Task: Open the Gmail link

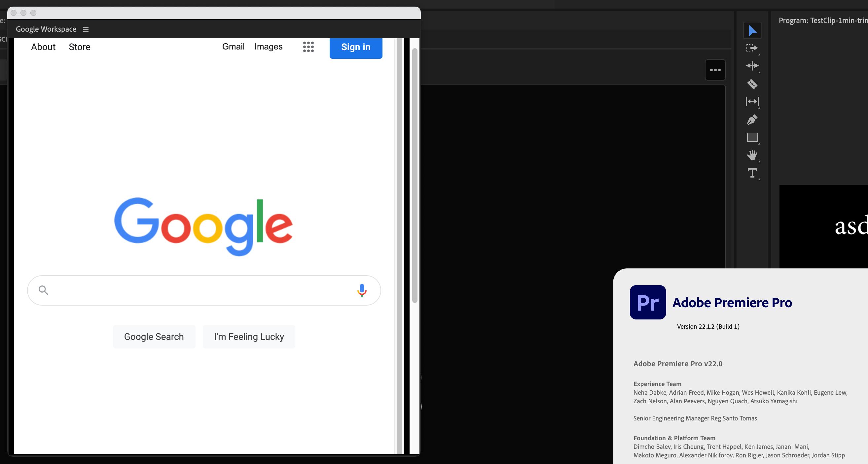Action: (x=233, y=47)
